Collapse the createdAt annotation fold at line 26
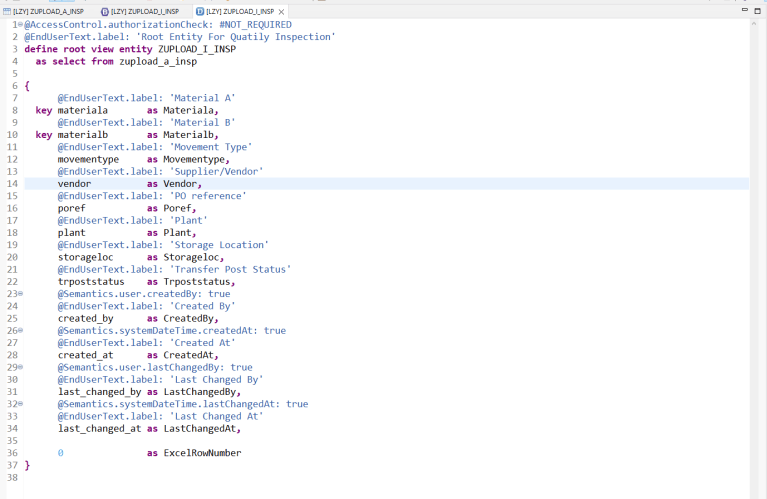This screenshot has width=767, height=499. tap(20, 331)
